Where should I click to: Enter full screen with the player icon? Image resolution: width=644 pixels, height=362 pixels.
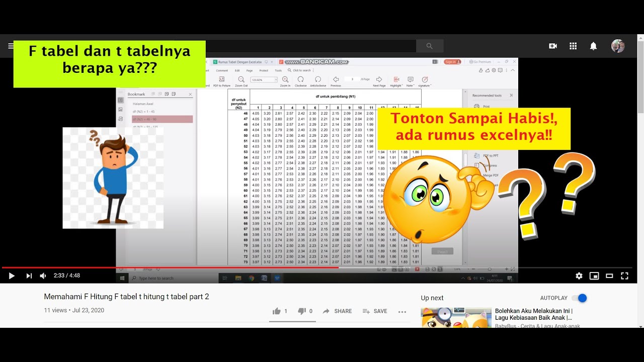(x=624, y=276)
